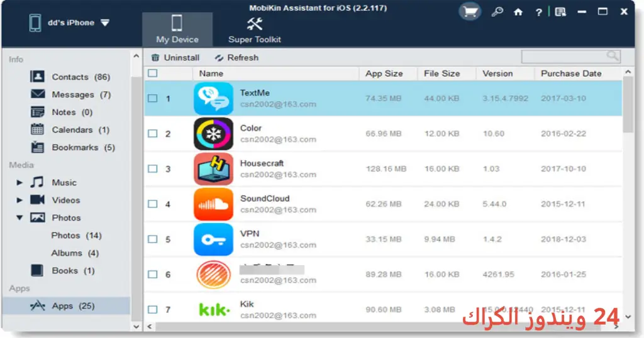Click the key registration icon
644x338 pixels.
click(497, 12)
